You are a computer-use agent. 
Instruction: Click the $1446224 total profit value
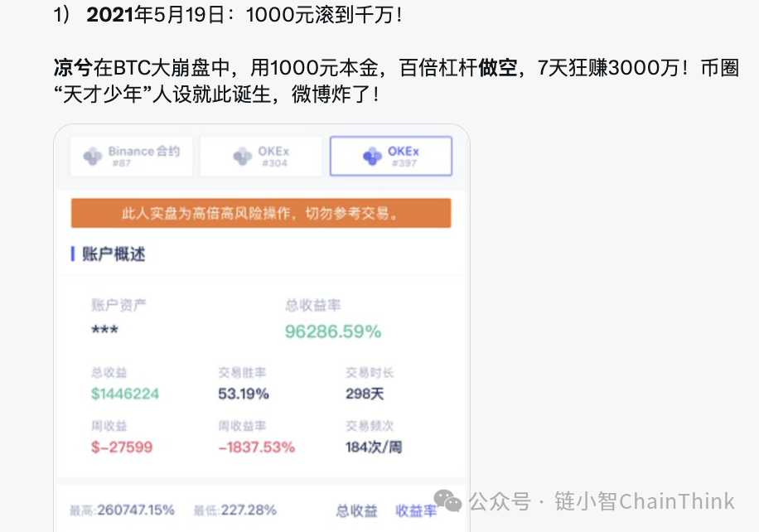(124, 393)
